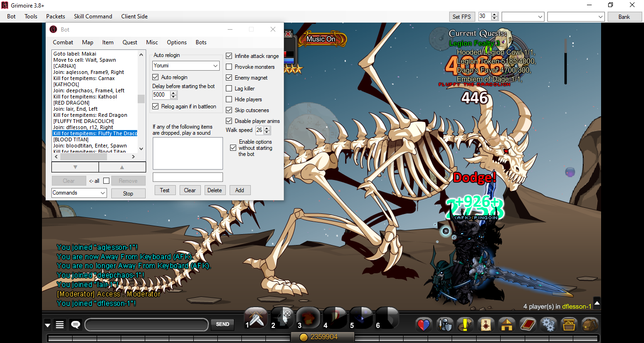The width and height of the screenshot is (644, 343).
Task: Toggle Enable options without starting the bot
Action: point(233,148)
